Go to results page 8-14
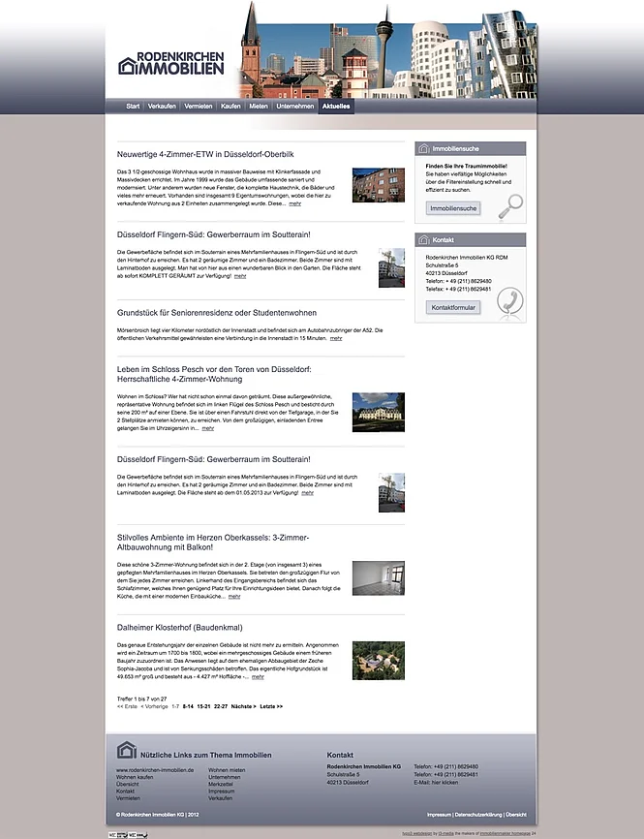 188,706
